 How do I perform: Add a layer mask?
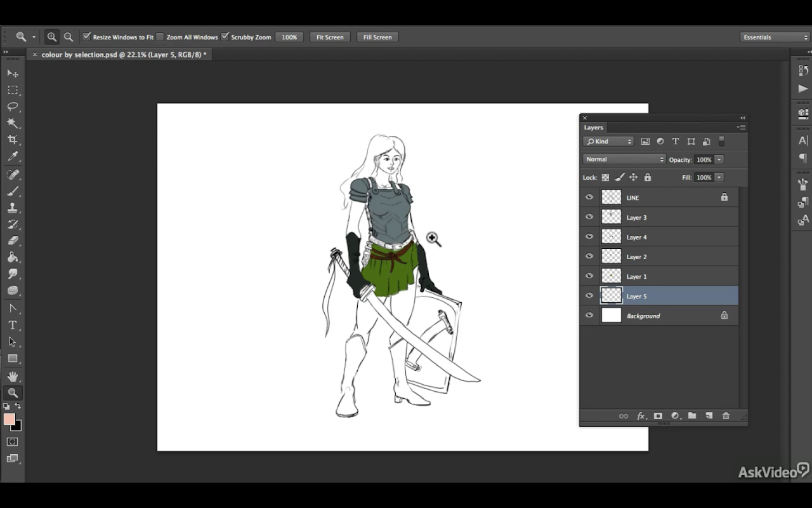(x=658, y=416)
